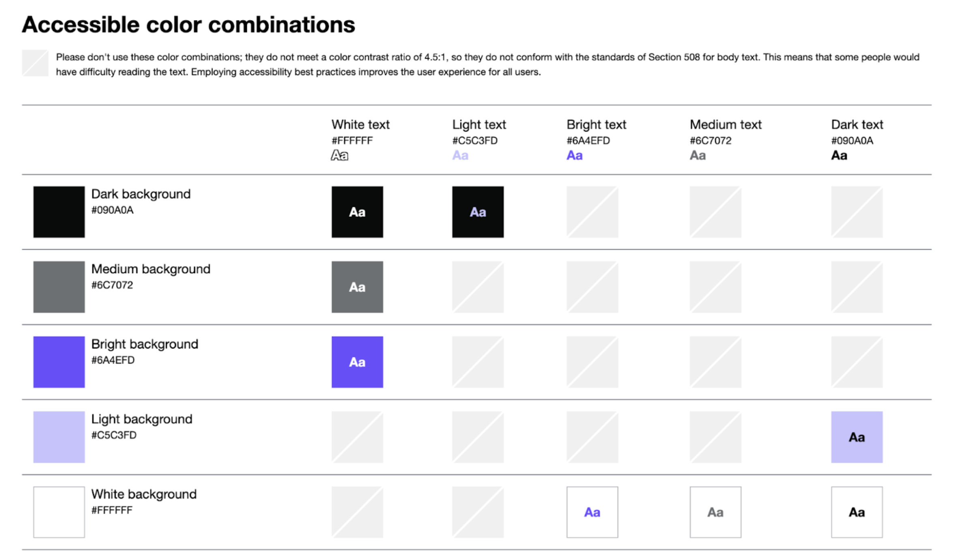Click the Medium text Aa header sample
The image size is (962, 560).
(x=698, y=156)
